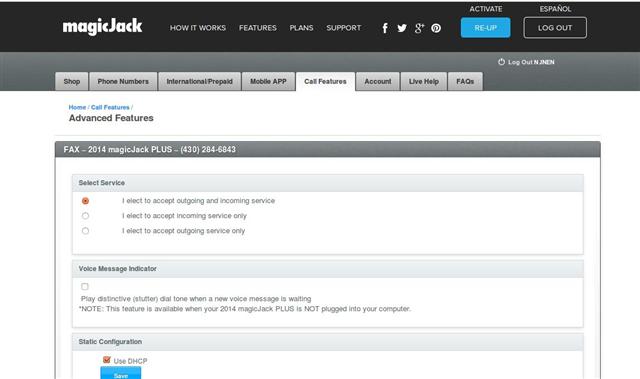Open PLANS in top navigation

click(x=301, y=28)
